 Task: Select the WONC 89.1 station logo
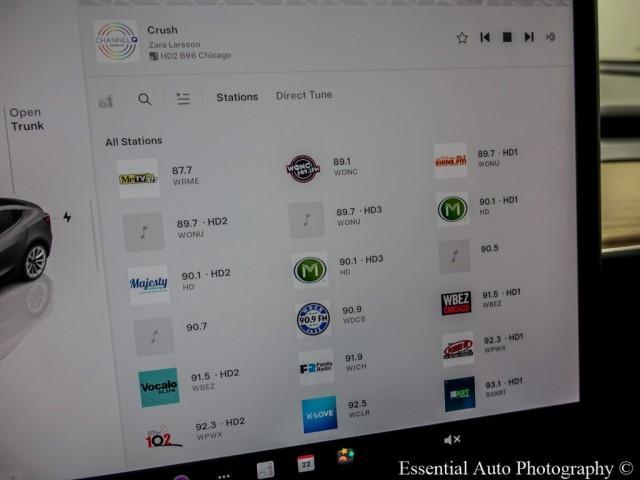[x=303, y=169]
